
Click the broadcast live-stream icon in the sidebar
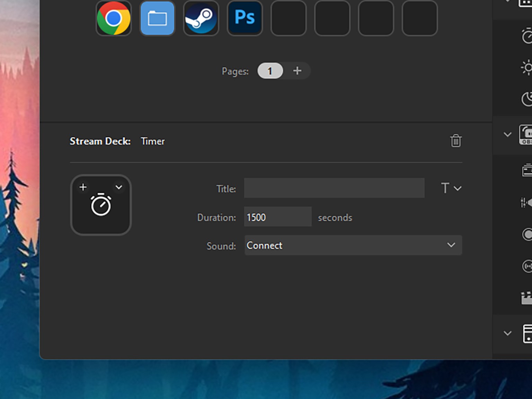click(x=527, y=266)
